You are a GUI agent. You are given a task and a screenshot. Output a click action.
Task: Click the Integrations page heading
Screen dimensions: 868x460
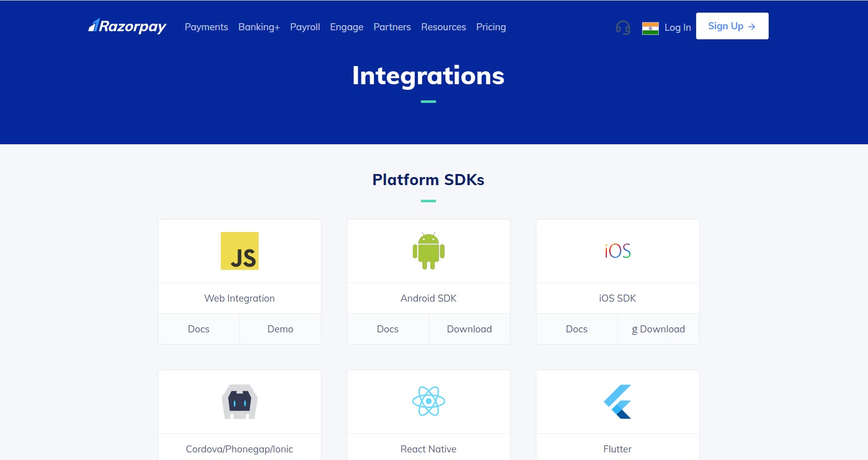(x=428, y=76)
